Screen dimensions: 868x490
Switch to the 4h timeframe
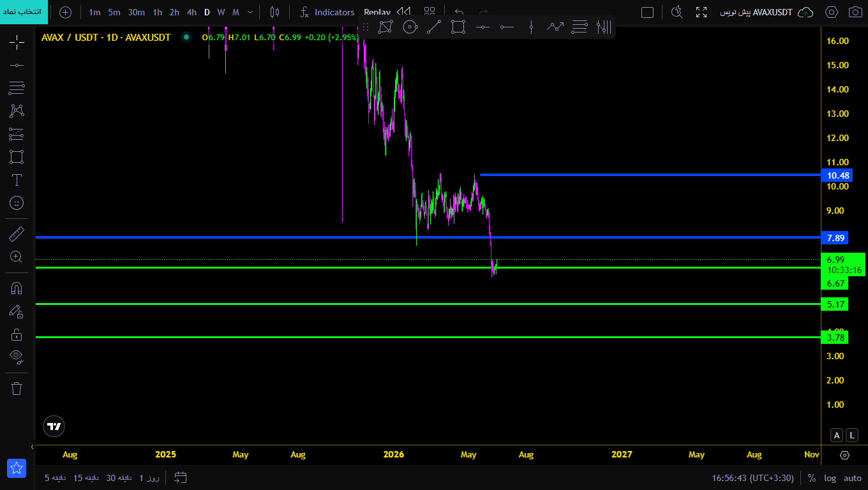click(191, 12)
